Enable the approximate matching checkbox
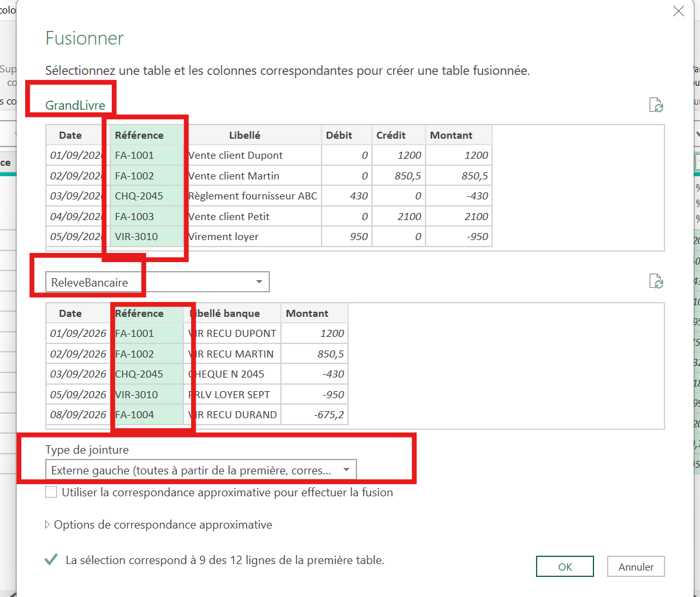The image size is (700, 597). pos(51,492)
